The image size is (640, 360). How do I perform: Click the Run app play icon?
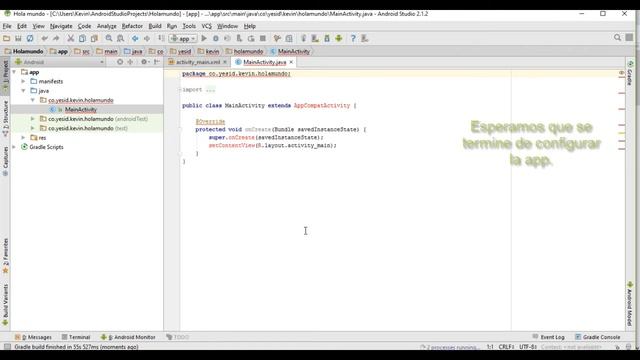[204, 38]
